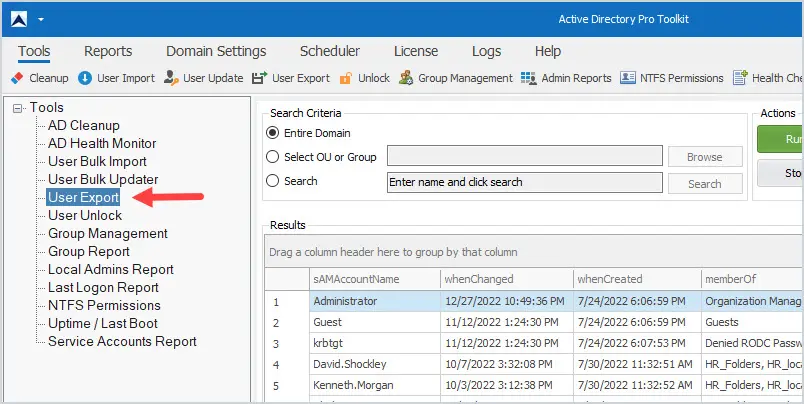The image size is (804, 404).
Task: Sort by memberOf column header
Action: [752, 279]
